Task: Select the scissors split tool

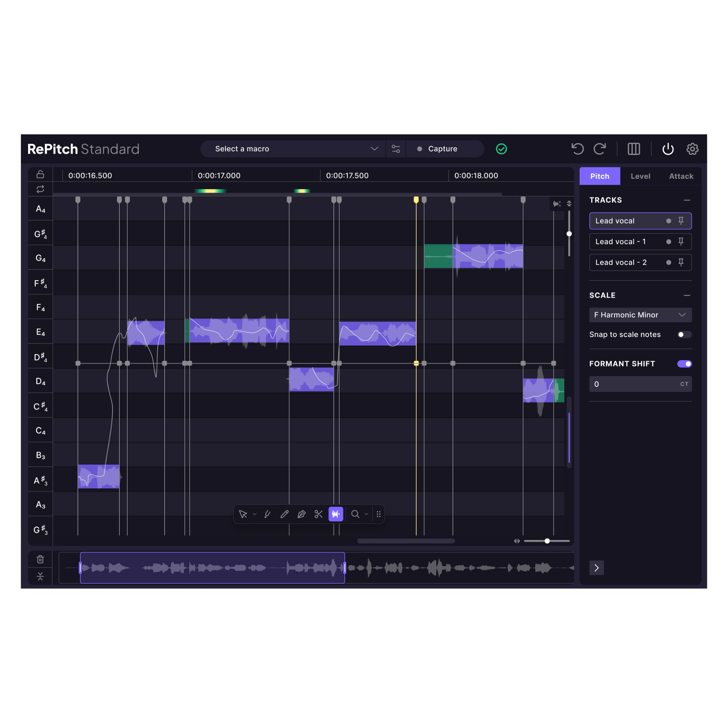Action: click(318, 514)
